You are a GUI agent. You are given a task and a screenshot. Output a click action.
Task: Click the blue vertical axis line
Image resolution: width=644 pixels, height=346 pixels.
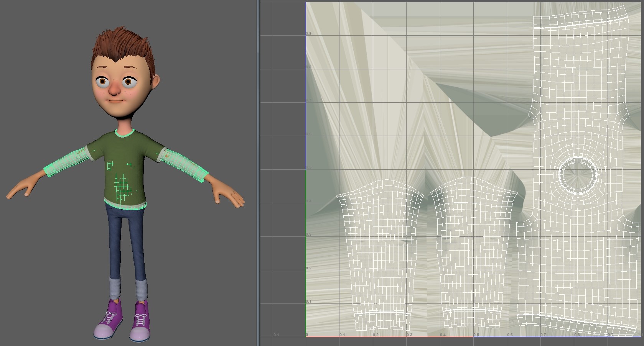tap(306, 96)
